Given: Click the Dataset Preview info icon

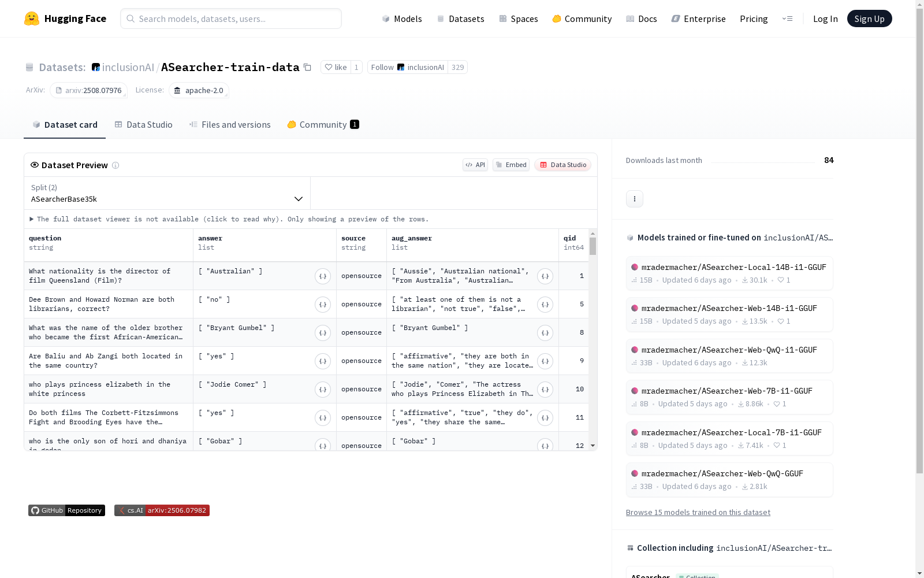Looking at the screenshot, I should click(115, 165).
